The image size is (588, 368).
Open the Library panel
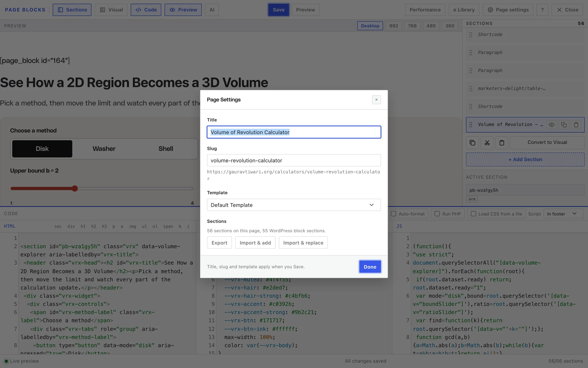[x=464, y=10]
